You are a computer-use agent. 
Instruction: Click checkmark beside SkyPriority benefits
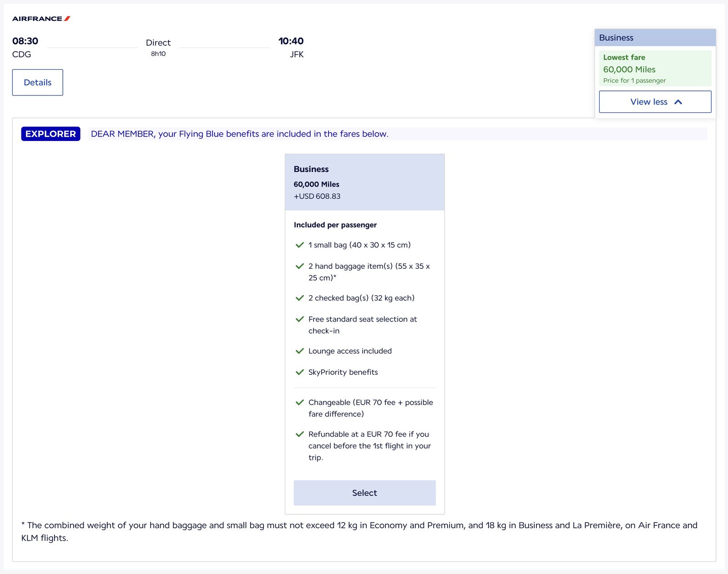tap(299, 372)
